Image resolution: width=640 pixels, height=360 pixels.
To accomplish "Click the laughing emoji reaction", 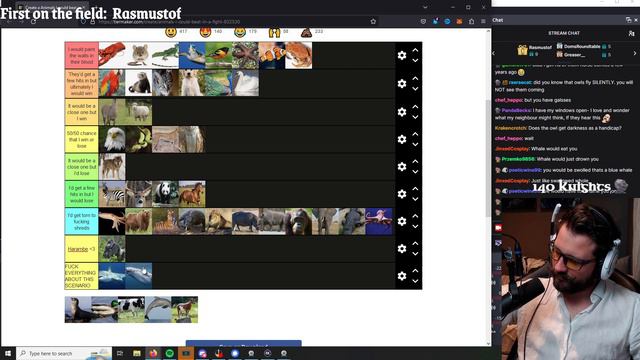I will [x=240, y=32].
